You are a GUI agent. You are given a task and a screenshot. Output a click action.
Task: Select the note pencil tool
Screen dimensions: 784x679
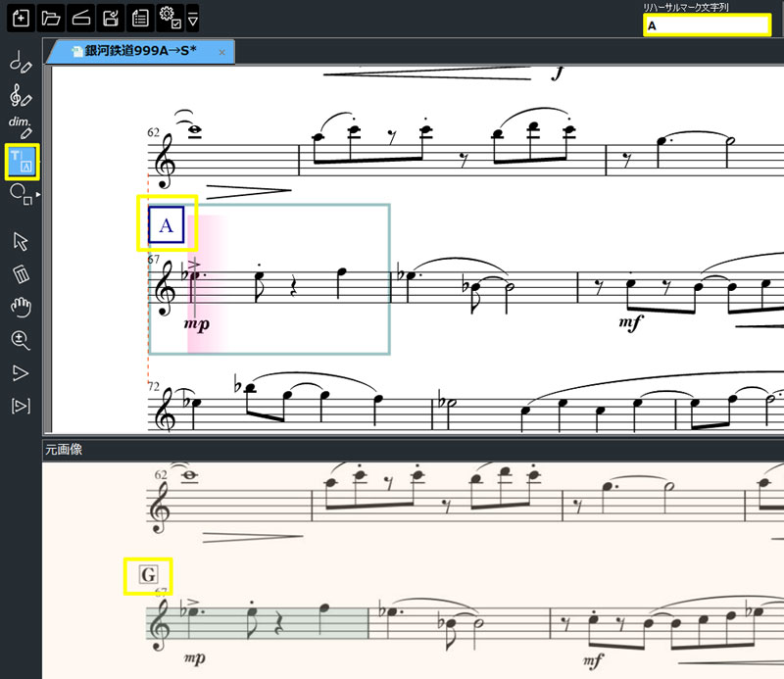(21, 62)
